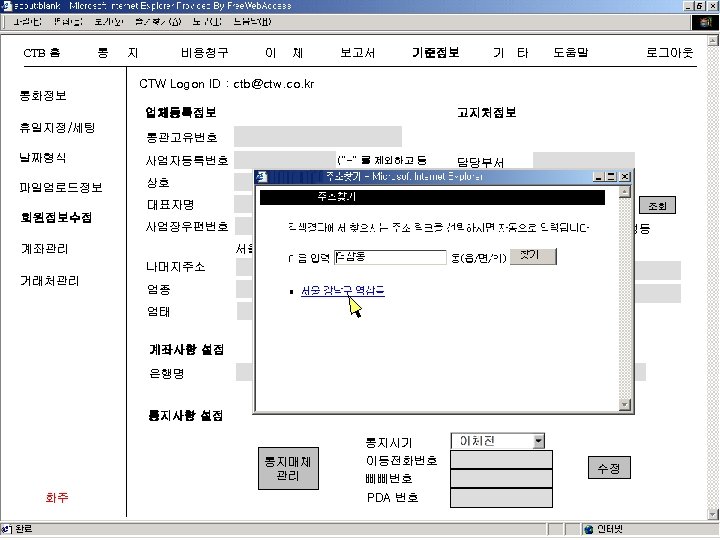Click the PDA 번호 input field
Image resolution: width=720 pixels, height=540 pixels.
(501, 498)
